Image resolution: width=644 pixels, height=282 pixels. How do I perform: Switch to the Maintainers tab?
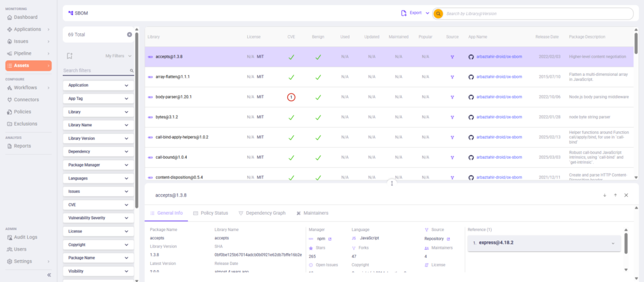tap(312, 213)
